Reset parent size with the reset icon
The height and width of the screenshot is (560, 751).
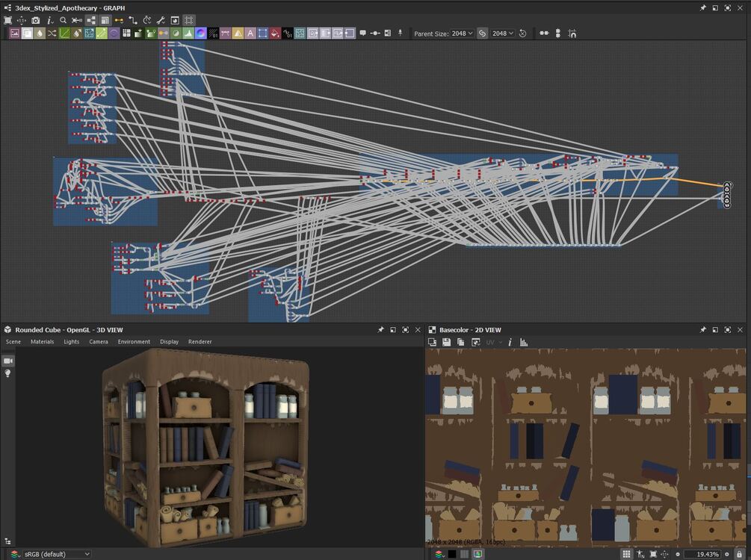[522, 33]
